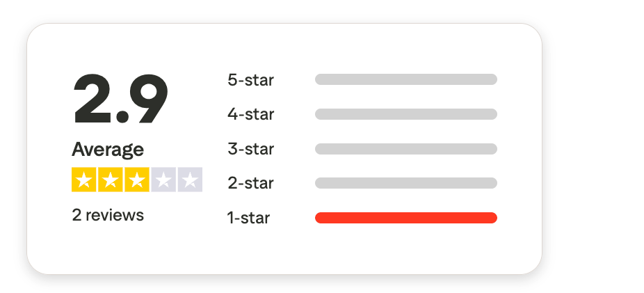The height and width of the screenshot is (293, 644).
Task: Filter reviews by the 5-star row
Action: tap(362, 79)
